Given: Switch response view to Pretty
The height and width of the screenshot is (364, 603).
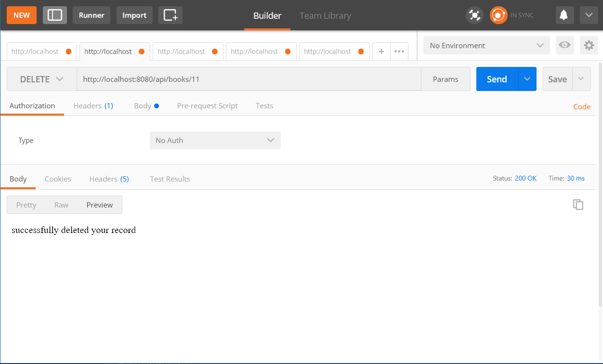Looking at the screenshot, I should point(26,205).
